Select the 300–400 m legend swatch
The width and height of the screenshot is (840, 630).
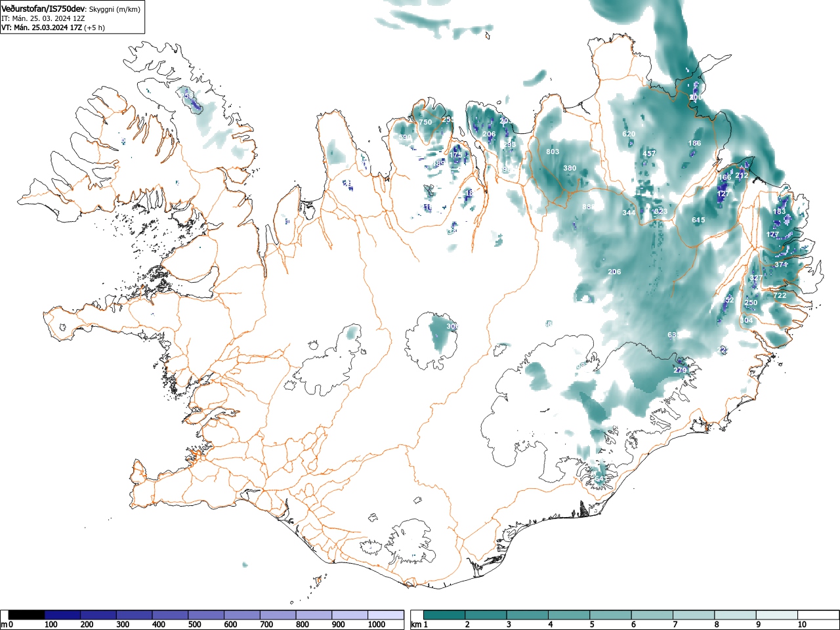[x=135, y=615]
